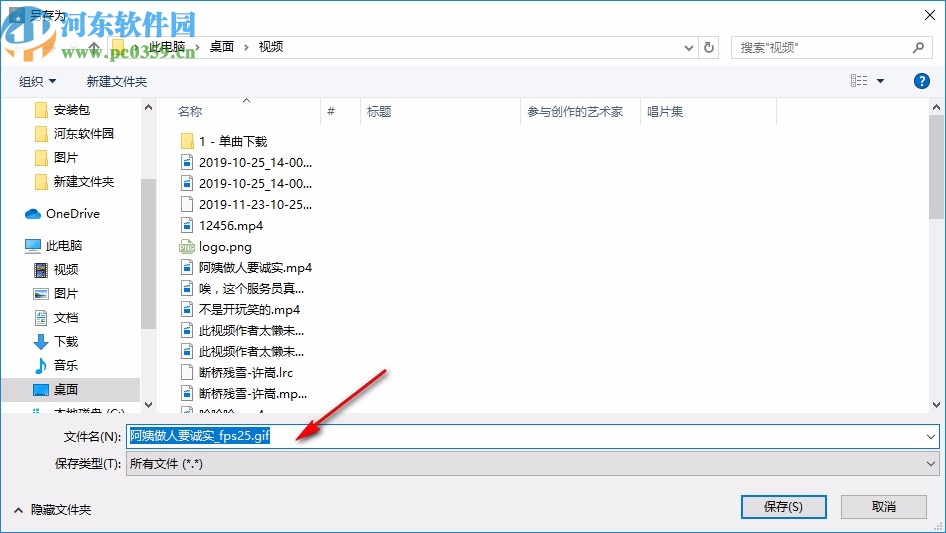Click the 唱片集 column header
Viewport: 946px width, 533px height.
665,112
